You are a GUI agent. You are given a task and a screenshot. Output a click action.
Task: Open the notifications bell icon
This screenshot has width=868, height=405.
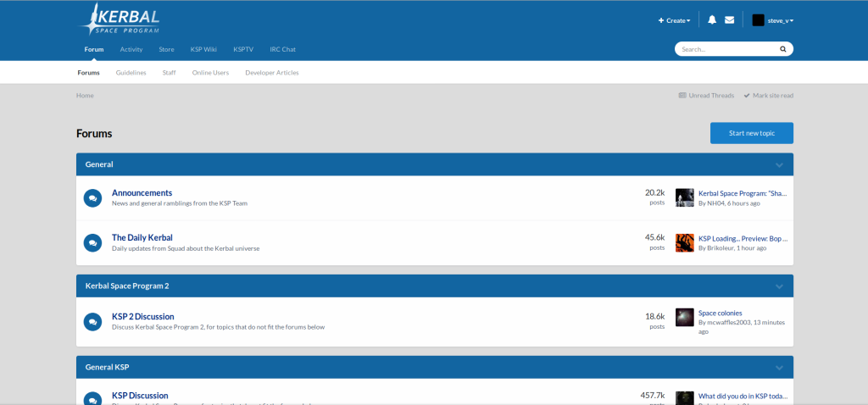click(x=712, y=20)
